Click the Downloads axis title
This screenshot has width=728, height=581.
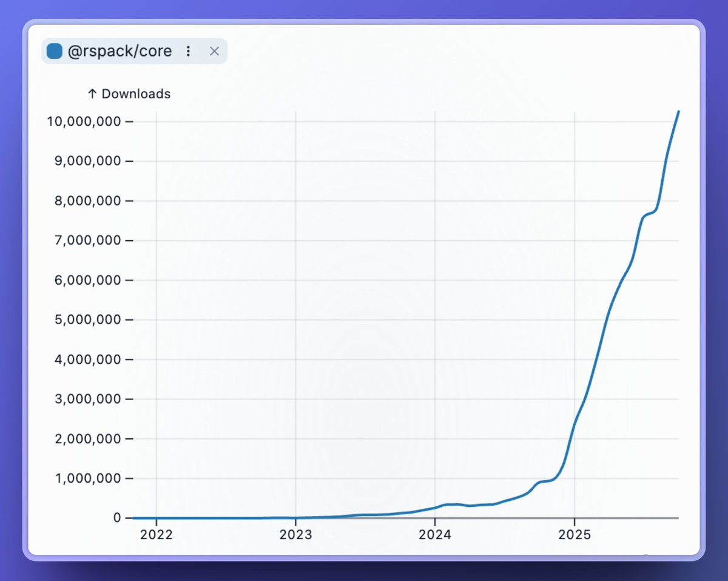coord(135,93)
